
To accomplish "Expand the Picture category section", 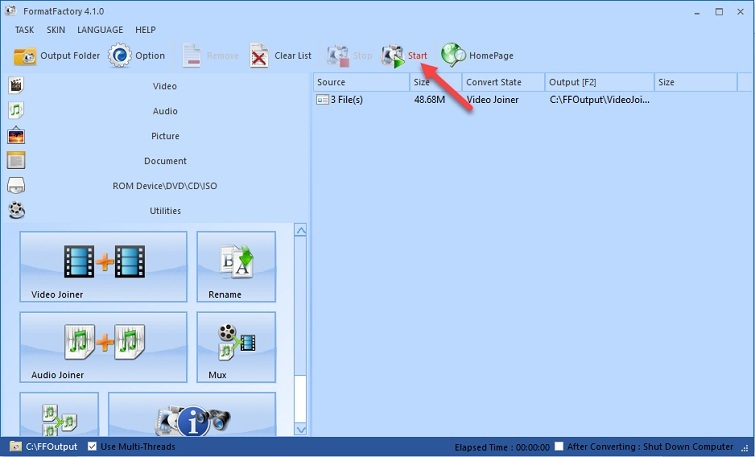I will point(164,136).
